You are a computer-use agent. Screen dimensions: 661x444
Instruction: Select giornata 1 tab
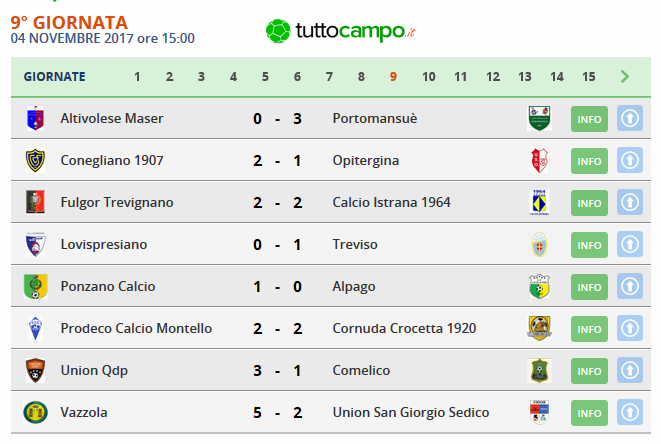137,77
